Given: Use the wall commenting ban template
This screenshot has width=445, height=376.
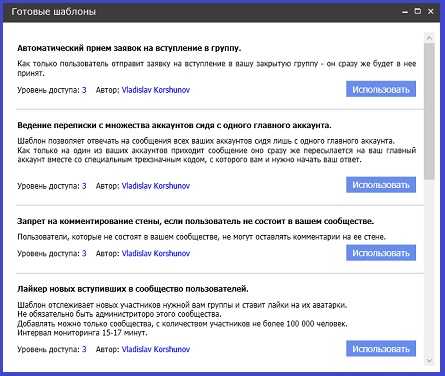Looking at the screenshot, I should point(381,253).
